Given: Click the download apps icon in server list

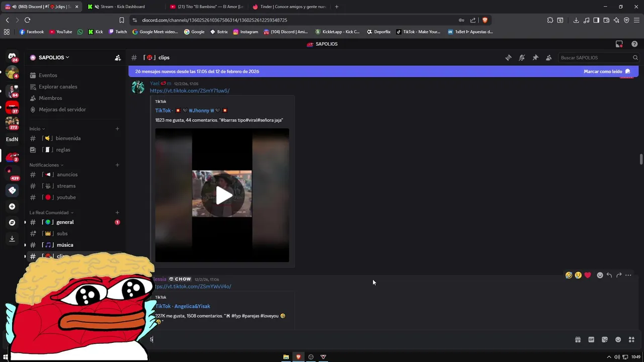Looking at the screenshot, I should click(x=12, y=239).
